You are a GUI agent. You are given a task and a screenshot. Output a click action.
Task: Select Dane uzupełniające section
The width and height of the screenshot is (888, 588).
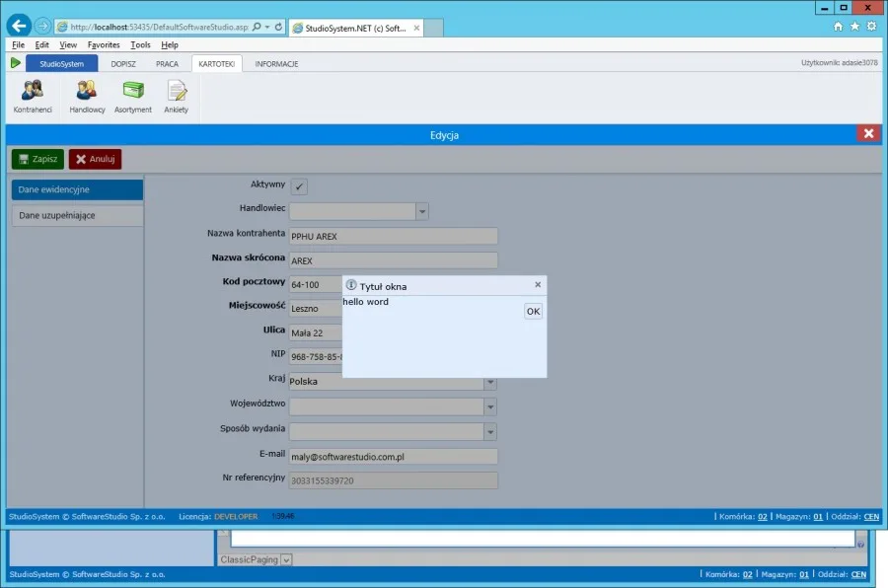tap(77, 215)
